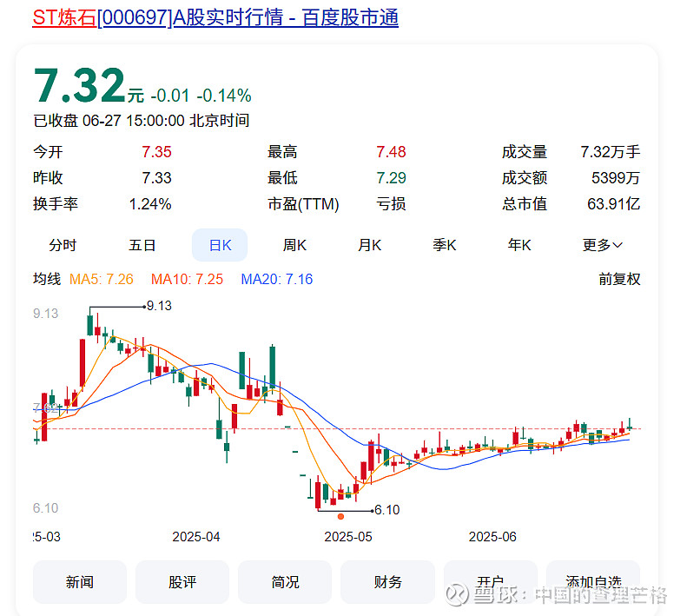Viewport: 687px width, 616px height.
Task: Open the ST炼石[000697] Baidu stock link
Action: pos(215,18)
